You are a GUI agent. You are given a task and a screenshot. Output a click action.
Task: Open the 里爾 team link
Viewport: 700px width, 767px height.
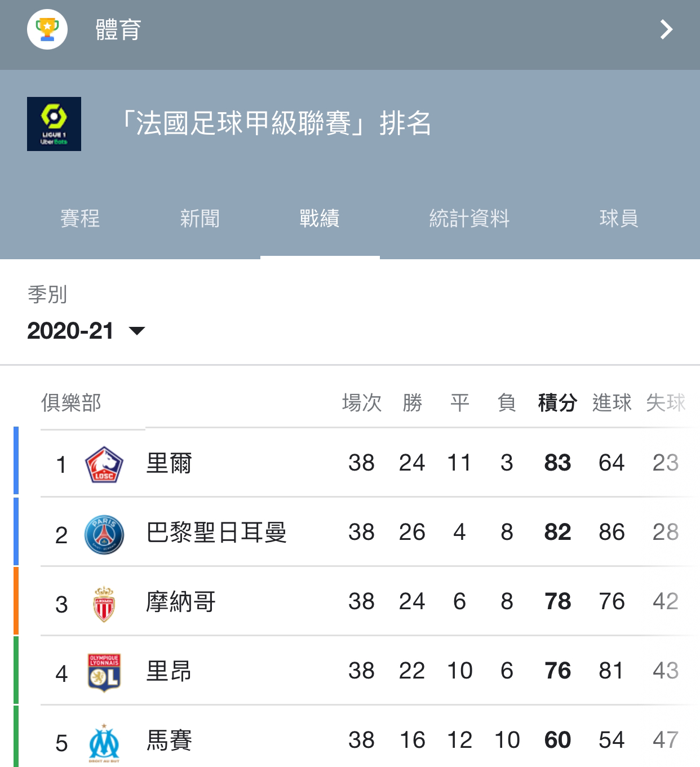click(169, 463)
